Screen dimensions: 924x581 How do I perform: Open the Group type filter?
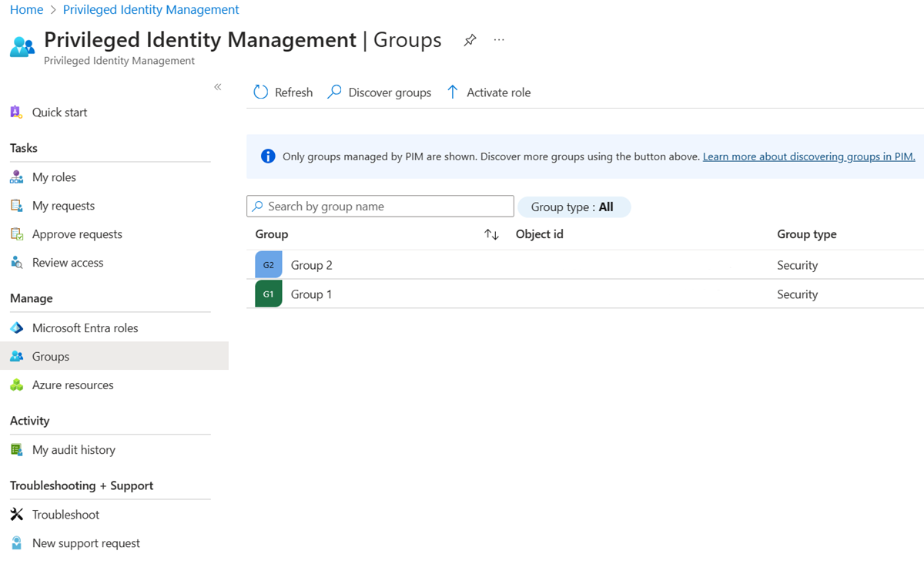(574, 207)
